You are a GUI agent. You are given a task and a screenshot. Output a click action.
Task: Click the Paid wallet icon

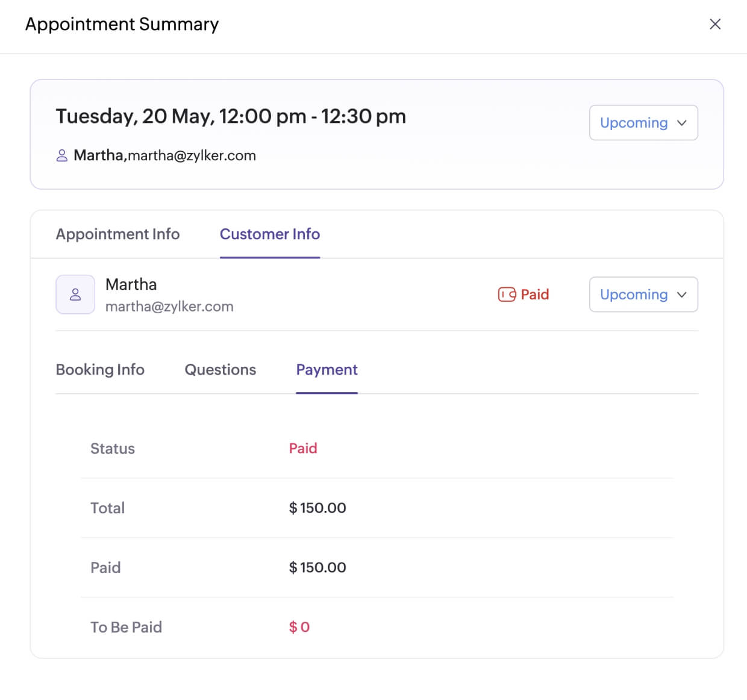coord(507,295)
